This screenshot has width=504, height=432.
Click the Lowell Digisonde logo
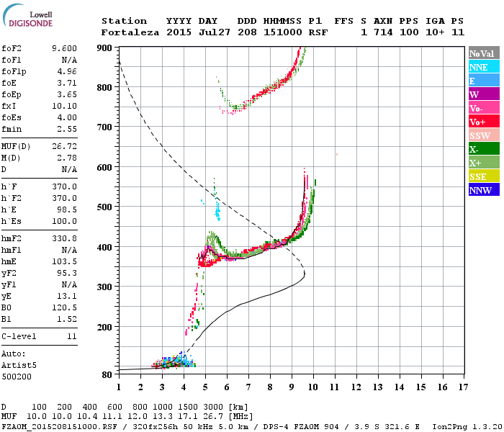(x=27, y=16)
